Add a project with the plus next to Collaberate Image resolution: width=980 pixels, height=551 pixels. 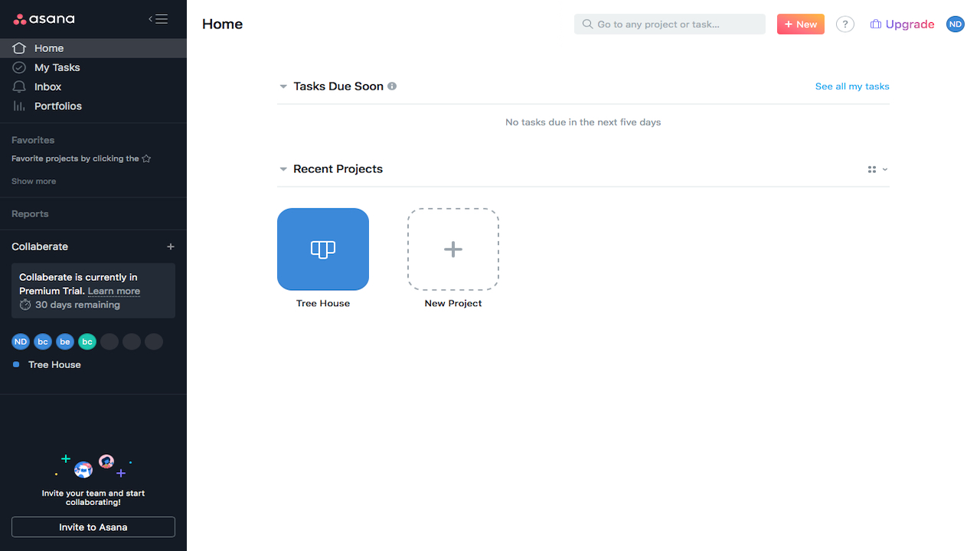point(171,246)
